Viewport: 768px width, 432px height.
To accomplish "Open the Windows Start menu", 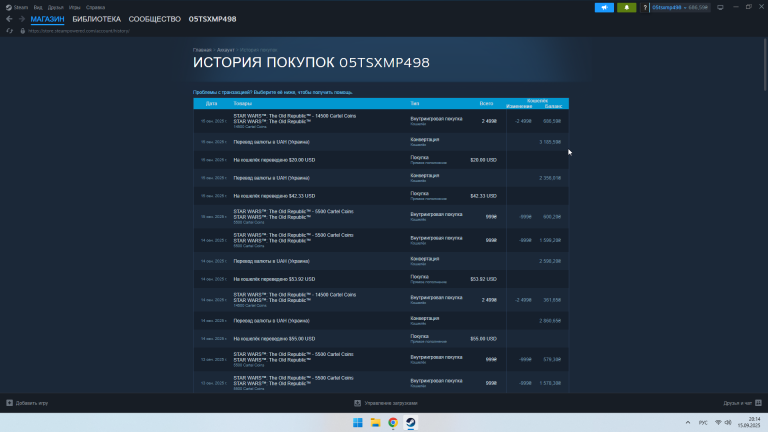I will point(358,423).
